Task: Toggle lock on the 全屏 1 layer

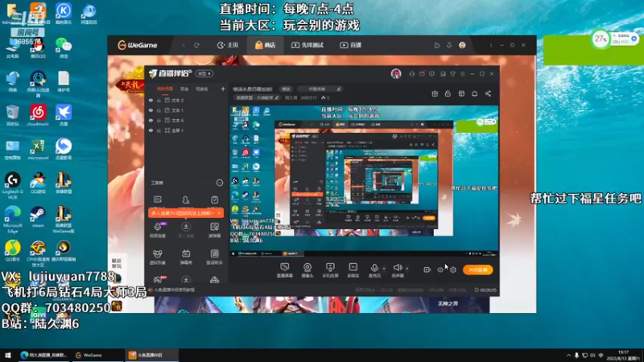Action: (159, 130)
